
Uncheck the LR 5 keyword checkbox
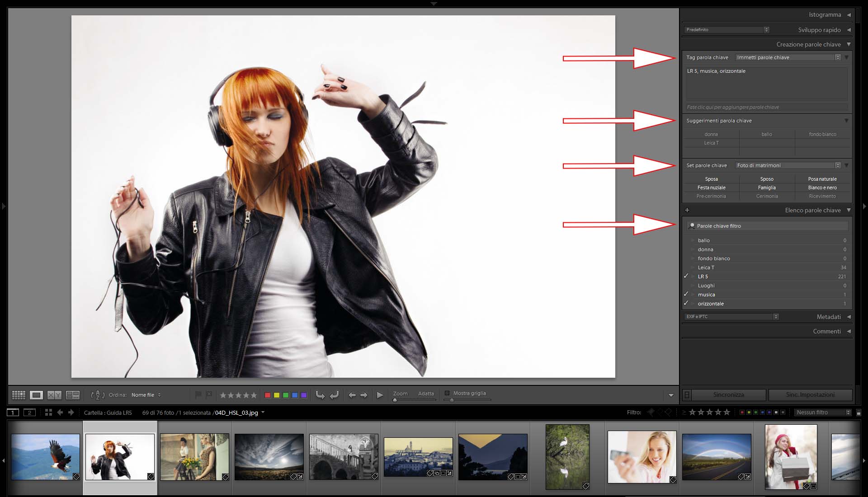pyautogui.click(x=686, y=276)
